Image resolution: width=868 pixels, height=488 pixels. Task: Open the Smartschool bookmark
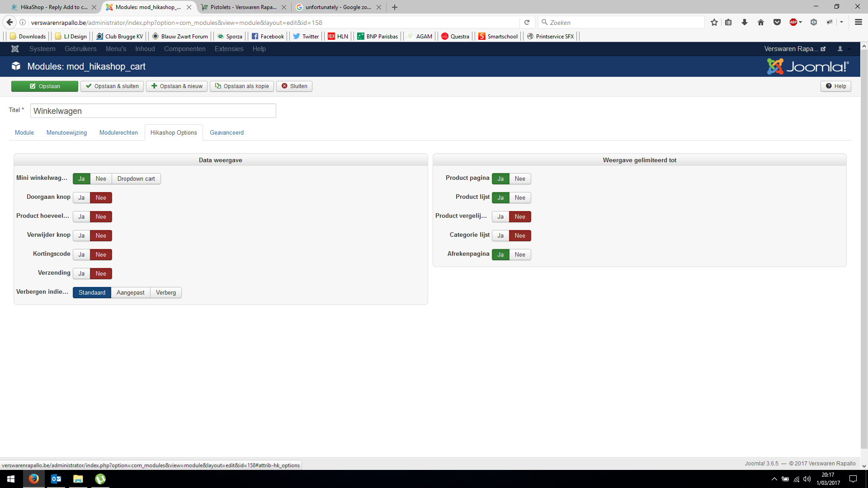(498, 36)
